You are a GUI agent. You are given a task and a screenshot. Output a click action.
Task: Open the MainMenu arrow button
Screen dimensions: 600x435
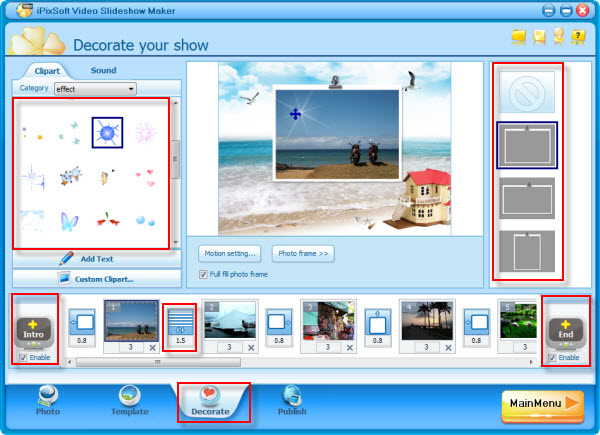coord(542,404)
